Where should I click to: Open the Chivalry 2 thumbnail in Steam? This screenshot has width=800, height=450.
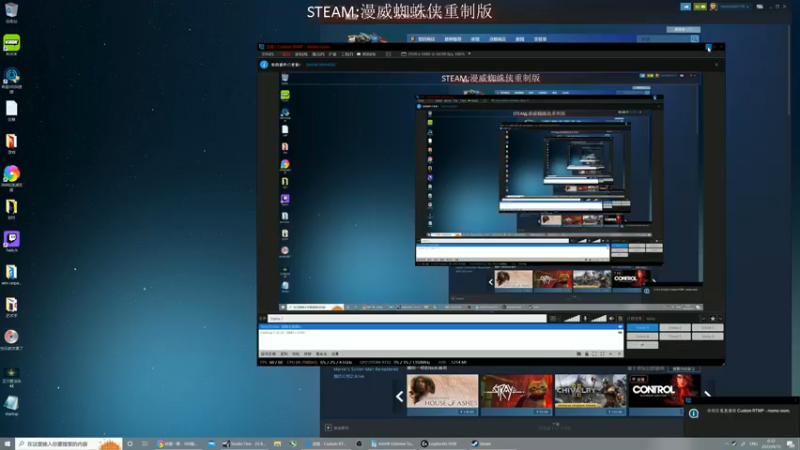590,395
